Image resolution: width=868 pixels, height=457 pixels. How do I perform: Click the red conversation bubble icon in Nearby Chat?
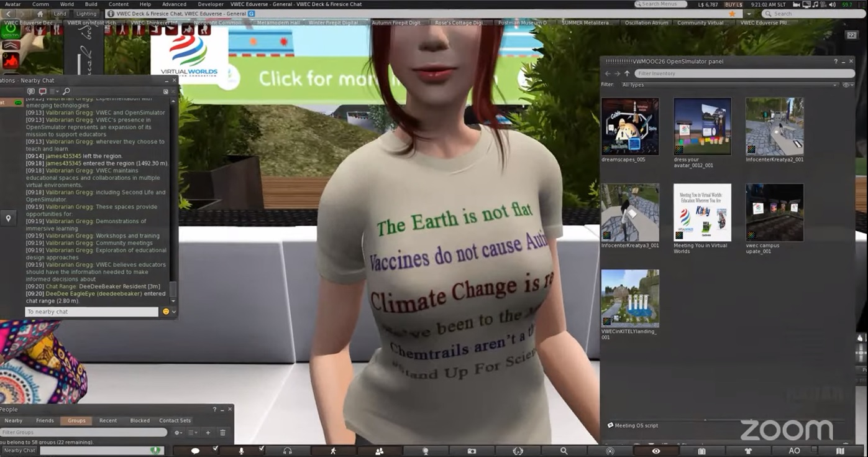42,91
